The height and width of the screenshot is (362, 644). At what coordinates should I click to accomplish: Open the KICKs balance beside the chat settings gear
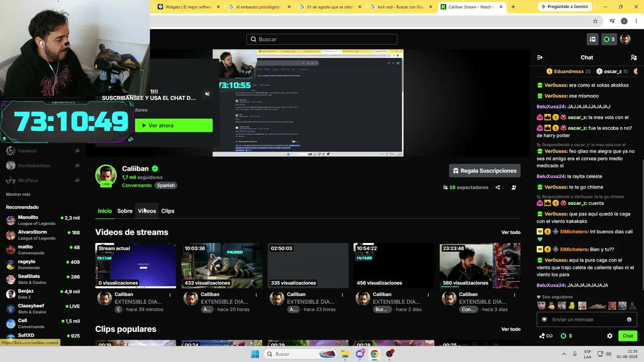coord(567,336)
